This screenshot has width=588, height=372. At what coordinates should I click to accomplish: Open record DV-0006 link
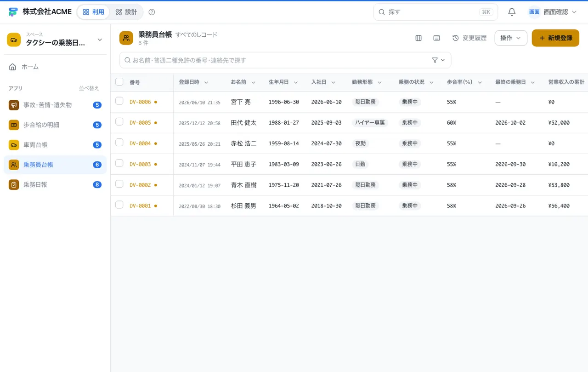click(x=140, y=102)
